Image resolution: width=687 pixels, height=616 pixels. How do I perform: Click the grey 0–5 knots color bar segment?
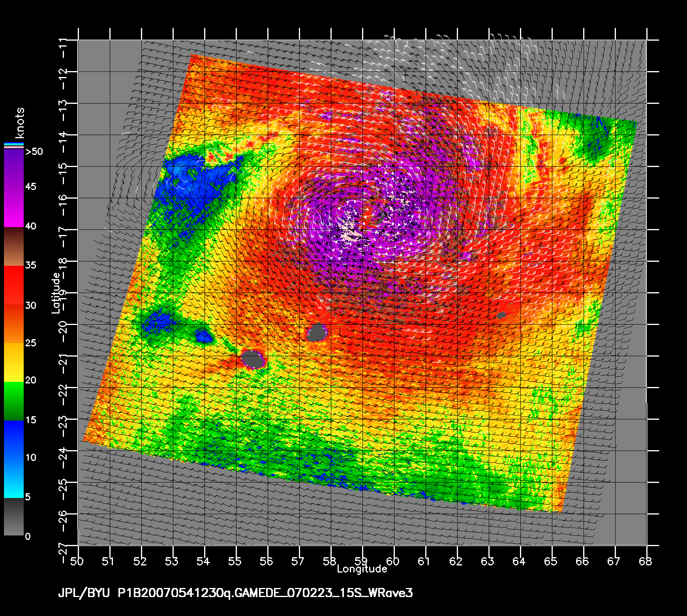pos(14,517)
